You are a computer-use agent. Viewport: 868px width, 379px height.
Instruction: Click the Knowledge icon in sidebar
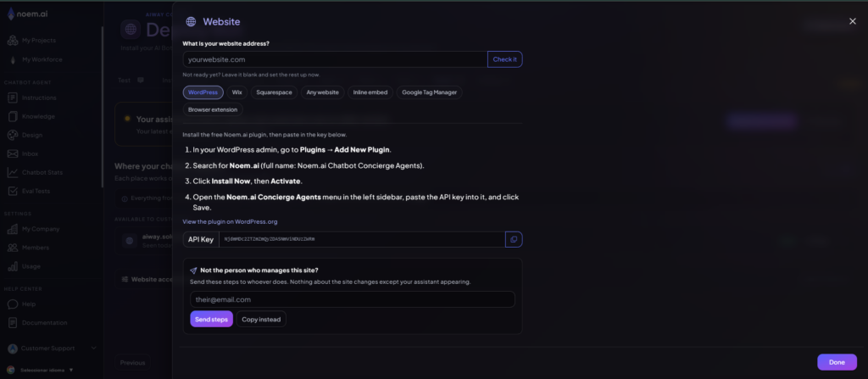coord(12,116)
